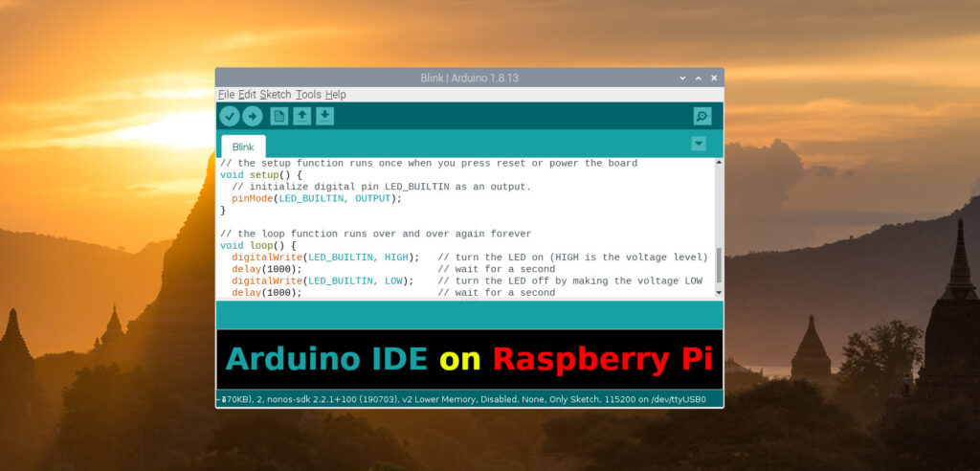Minimize the Arduino window via title bar chevron-down
This screenshot has height=471, width=980.
coord(683,78)
